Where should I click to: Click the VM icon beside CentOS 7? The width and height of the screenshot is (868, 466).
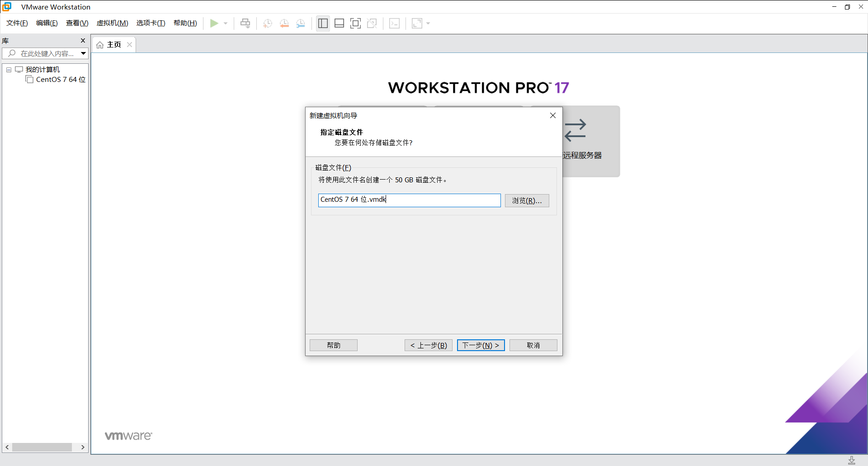pyautogui.click(x=30, y=80)
